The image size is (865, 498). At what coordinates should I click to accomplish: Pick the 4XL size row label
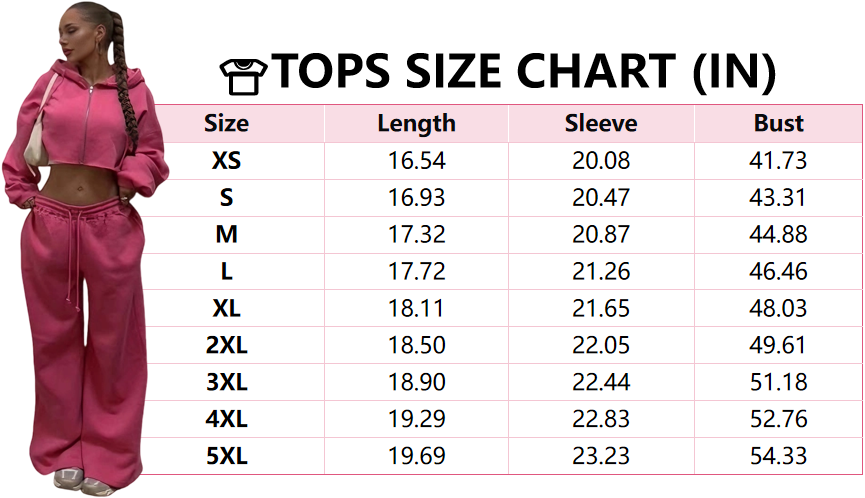pos(226,420)
